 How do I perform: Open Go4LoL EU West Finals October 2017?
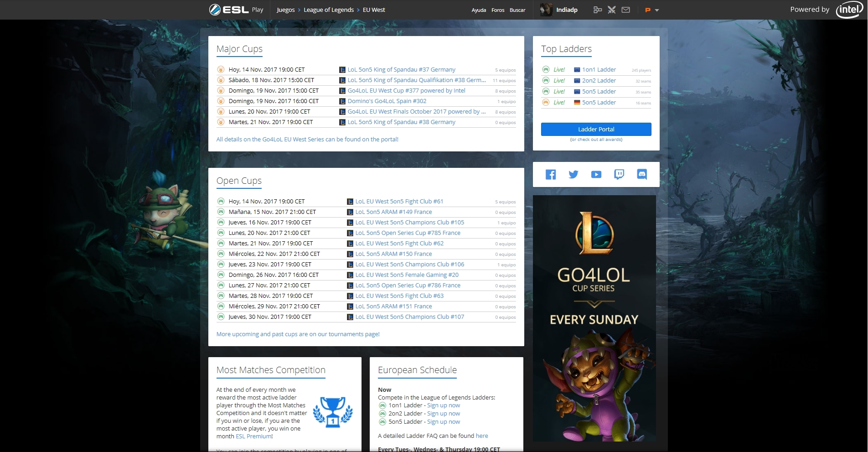click(417, 112)
